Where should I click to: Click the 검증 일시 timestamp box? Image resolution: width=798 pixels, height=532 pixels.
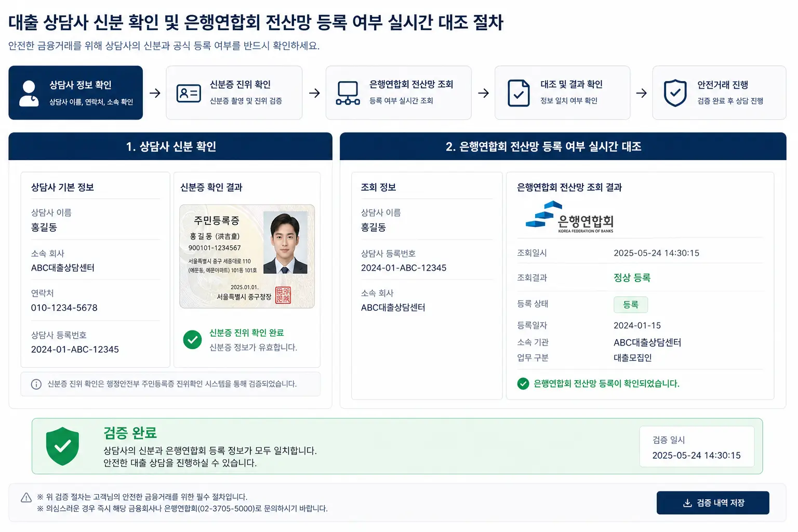tap(697, 447)
